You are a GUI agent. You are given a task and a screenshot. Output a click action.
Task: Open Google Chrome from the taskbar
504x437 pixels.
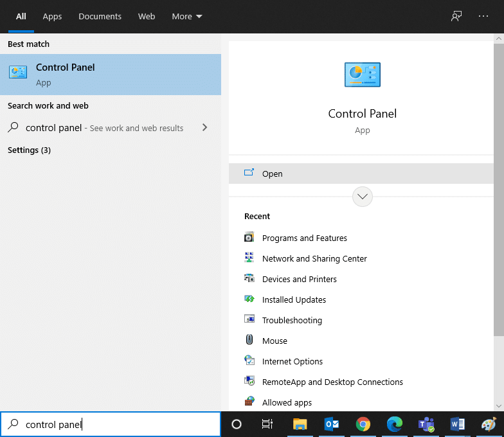click(x=363, y=424)
